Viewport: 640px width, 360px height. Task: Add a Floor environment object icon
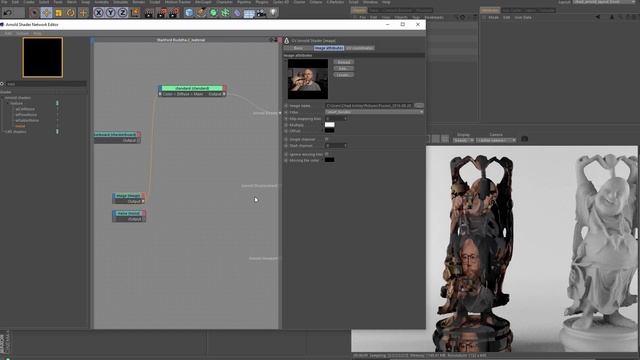click(249, 13)
